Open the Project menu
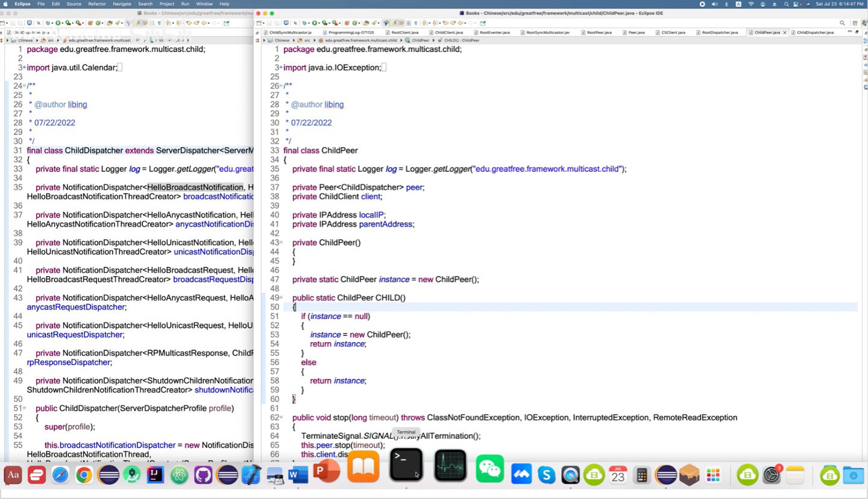The height and width of the screenshot is (499, 868). pos(167,4)
